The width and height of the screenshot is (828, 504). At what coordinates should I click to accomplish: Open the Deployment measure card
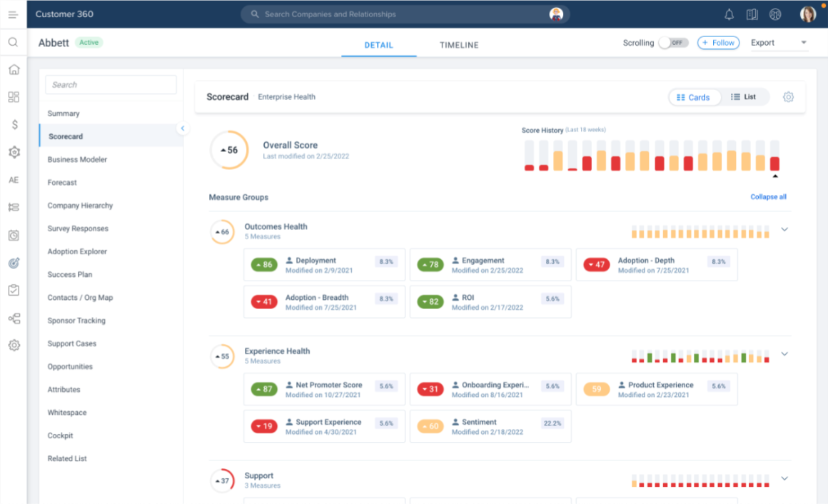(324, 265)
